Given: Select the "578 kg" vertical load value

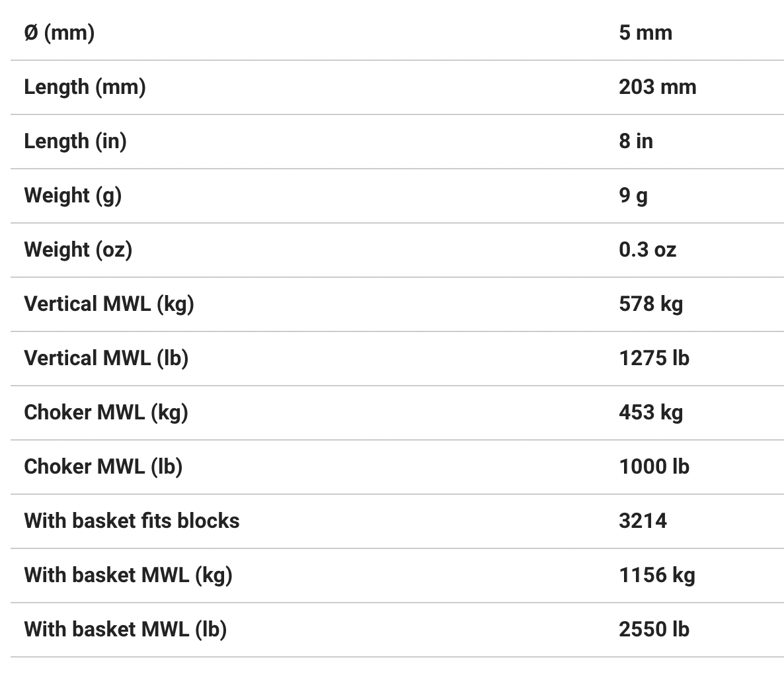Looking at the screenshot, I should 650,304.
